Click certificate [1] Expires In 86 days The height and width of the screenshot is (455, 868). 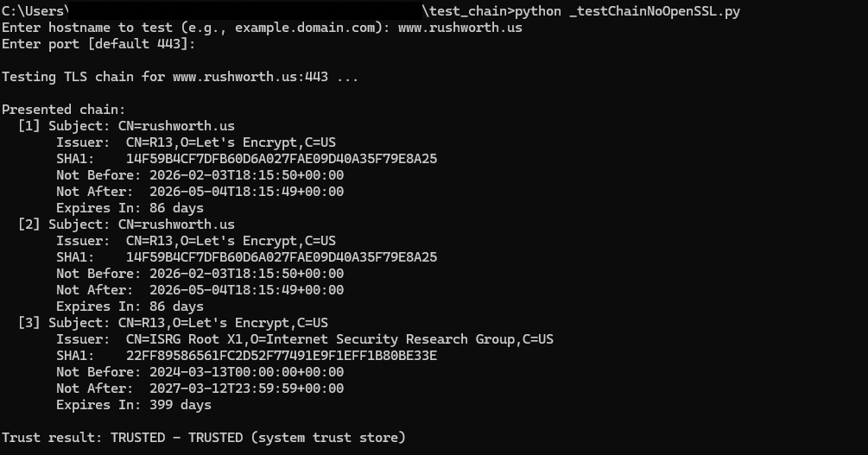(x=130, y=208)
